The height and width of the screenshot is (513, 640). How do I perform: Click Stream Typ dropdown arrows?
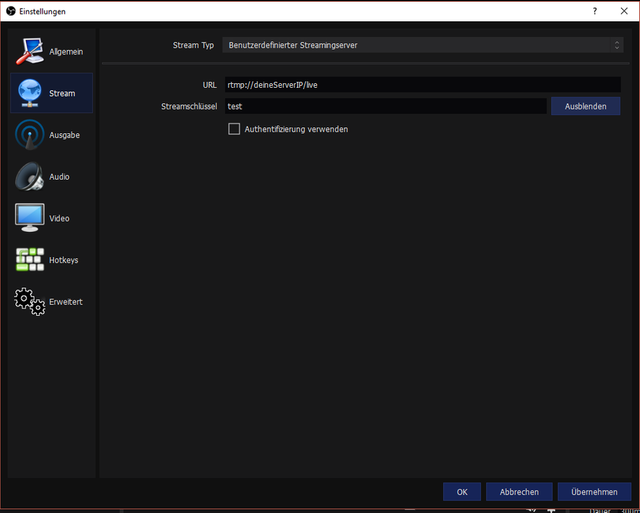coord(617,45)
